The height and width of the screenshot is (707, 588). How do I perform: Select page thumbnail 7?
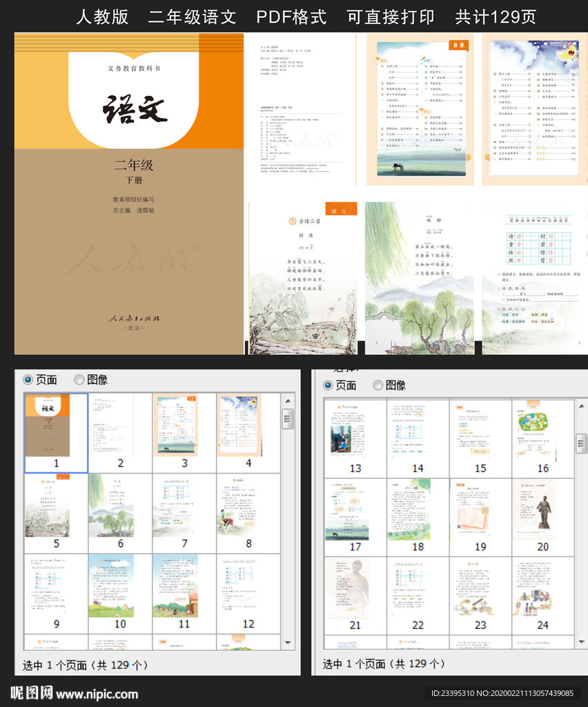coord(184,513)
